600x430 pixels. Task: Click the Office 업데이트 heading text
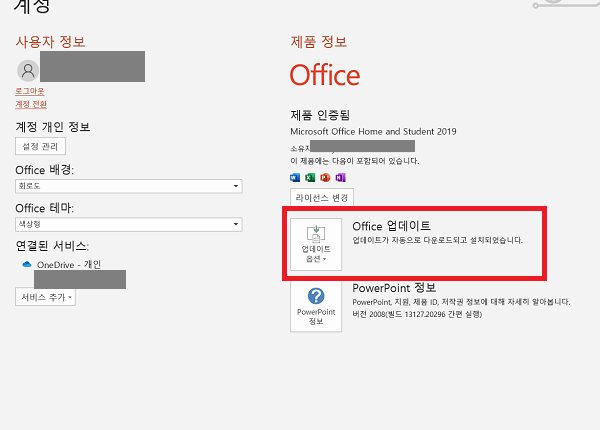(391, 226)
